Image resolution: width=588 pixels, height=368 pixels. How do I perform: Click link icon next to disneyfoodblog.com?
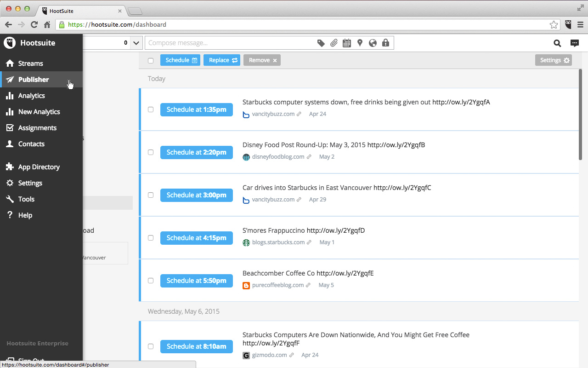click(309, 157)
